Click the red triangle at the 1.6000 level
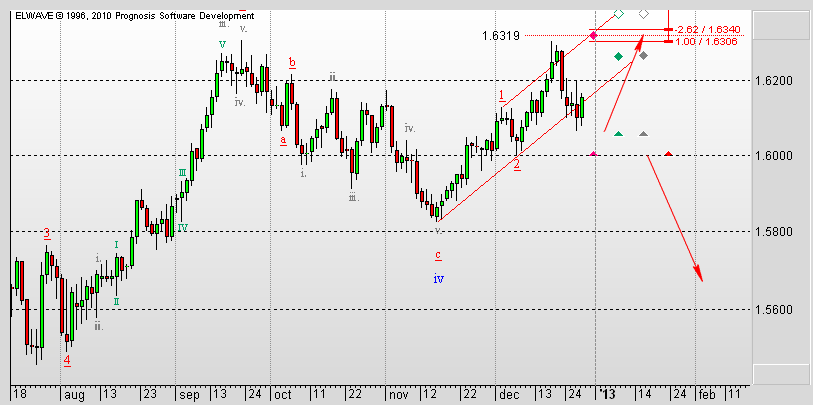The height and width of the screenshot is (405, 813). click(x=668, y=153)
